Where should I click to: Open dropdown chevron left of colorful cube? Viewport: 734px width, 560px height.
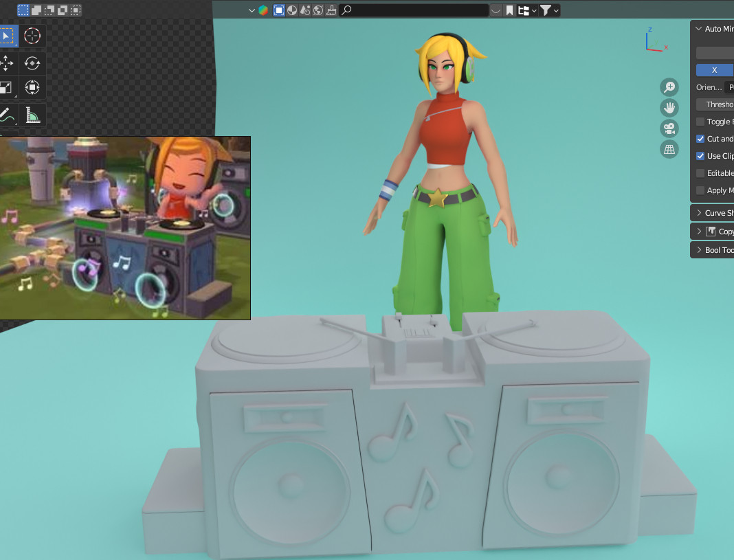(252, 10)
